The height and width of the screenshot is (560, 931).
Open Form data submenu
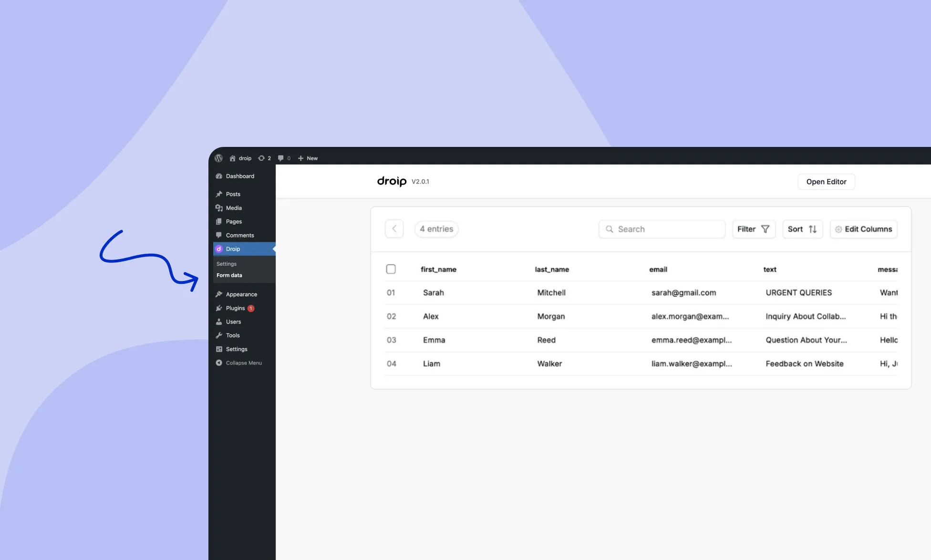(x=229, y=275)
